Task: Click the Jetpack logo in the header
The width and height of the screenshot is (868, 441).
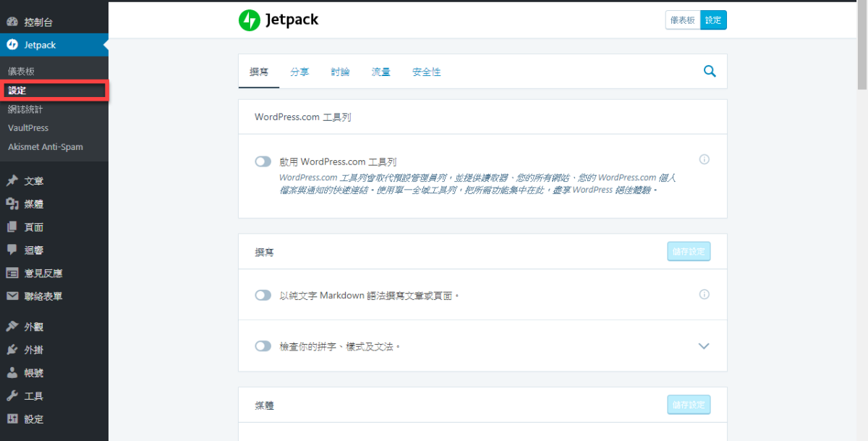Action: click(x=278, y=20)
